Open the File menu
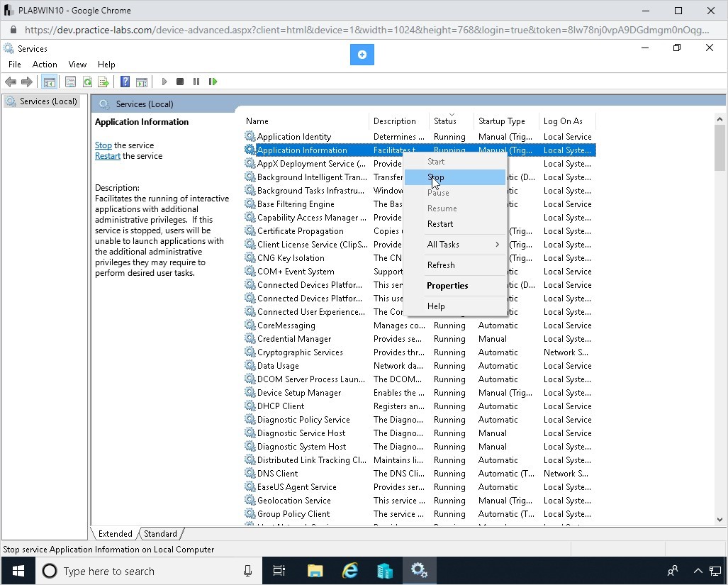Screen dimensions: 728x585 (x=15, y=65)
